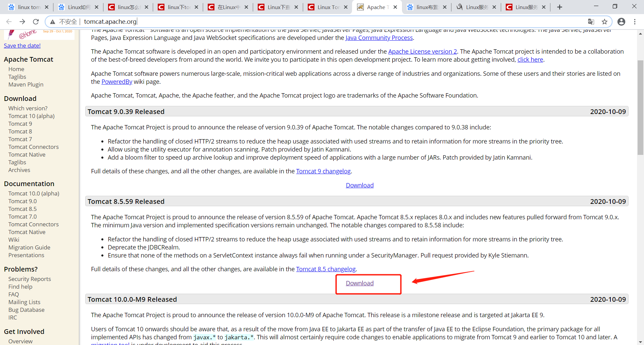Reload the Tomcat page
Screen dimensions: 644x345
coord(36,22)
